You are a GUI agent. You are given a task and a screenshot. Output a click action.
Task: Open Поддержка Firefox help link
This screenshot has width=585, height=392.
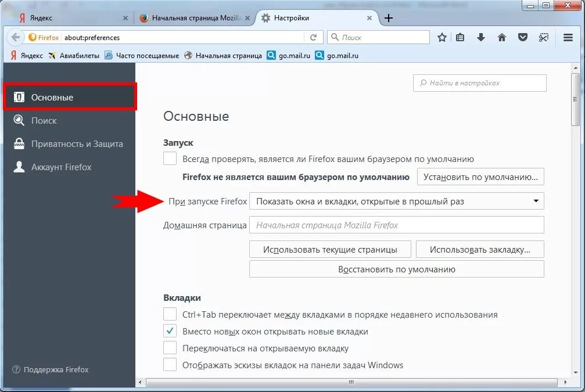tap(51, 369)
